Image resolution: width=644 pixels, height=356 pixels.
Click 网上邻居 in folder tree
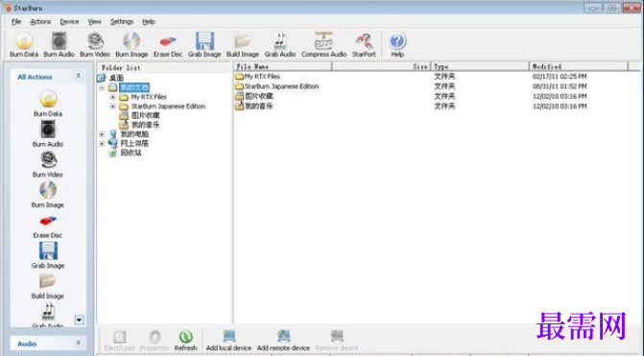tap(134, 144)
